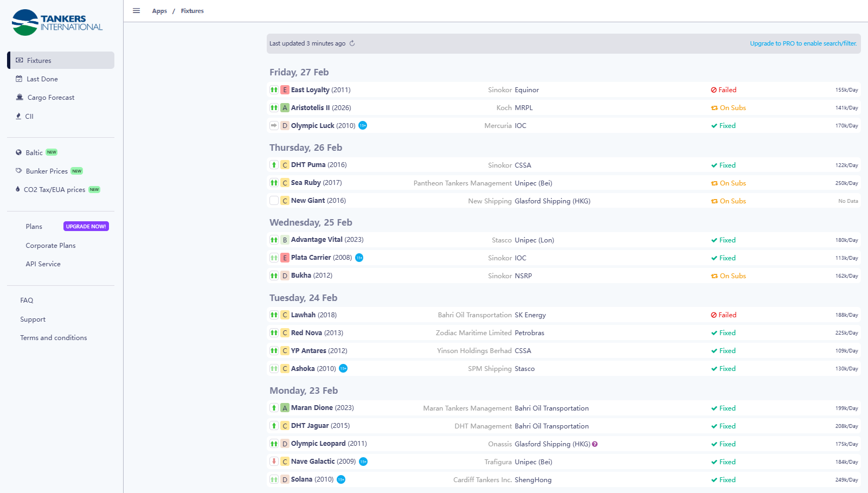The height and width of the screenshot is (493, 868).
Task: Click the red down arrow for Nave Galactic
Action: [274, 462]
